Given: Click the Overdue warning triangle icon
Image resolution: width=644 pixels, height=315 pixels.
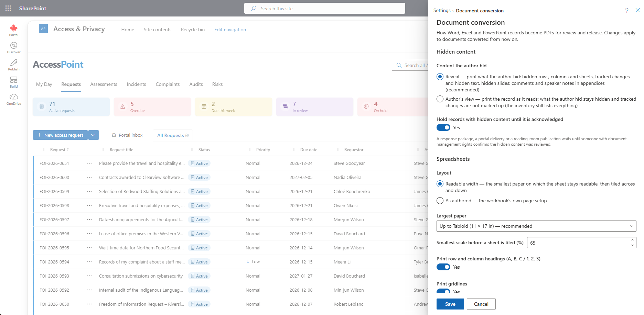Looking at the screenshot, I should point(123,107).
